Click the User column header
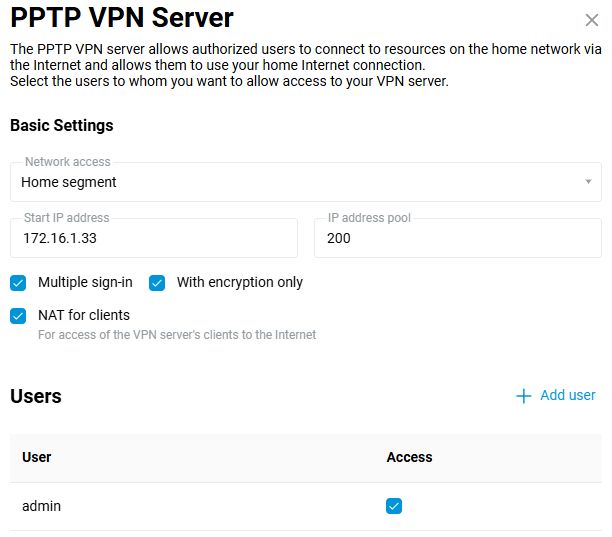Viewport: 612px width, 537px height. (x=37, y=457)
